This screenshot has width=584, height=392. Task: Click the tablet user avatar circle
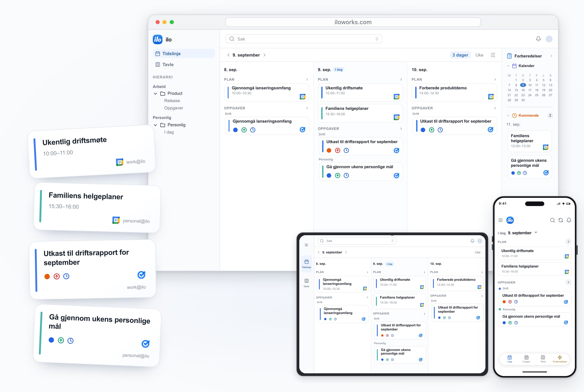click(x=480, y=241)
